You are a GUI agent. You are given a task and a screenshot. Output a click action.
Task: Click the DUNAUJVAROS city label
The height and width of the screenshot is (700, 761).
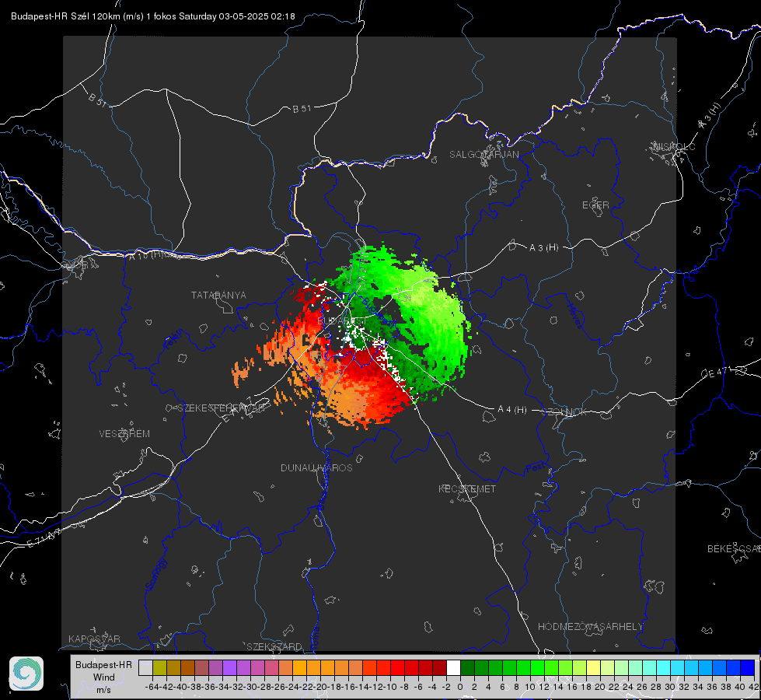pos(316,467)
